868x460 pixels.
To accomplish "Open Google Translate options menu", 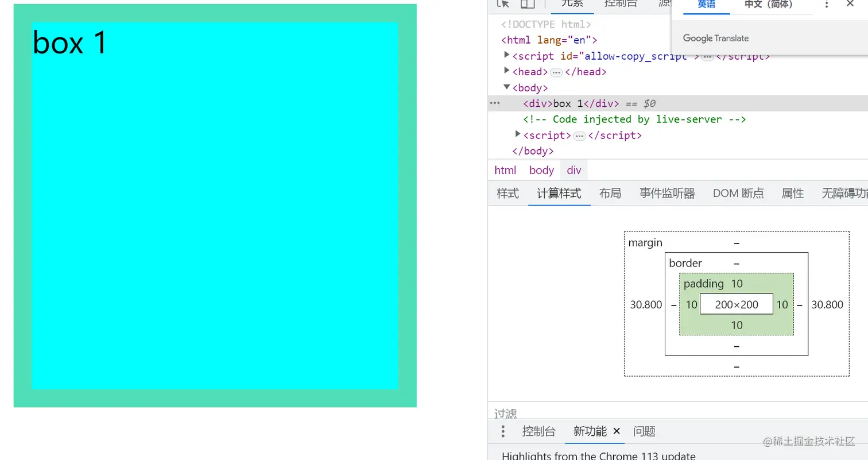I will tap(826, 5).
